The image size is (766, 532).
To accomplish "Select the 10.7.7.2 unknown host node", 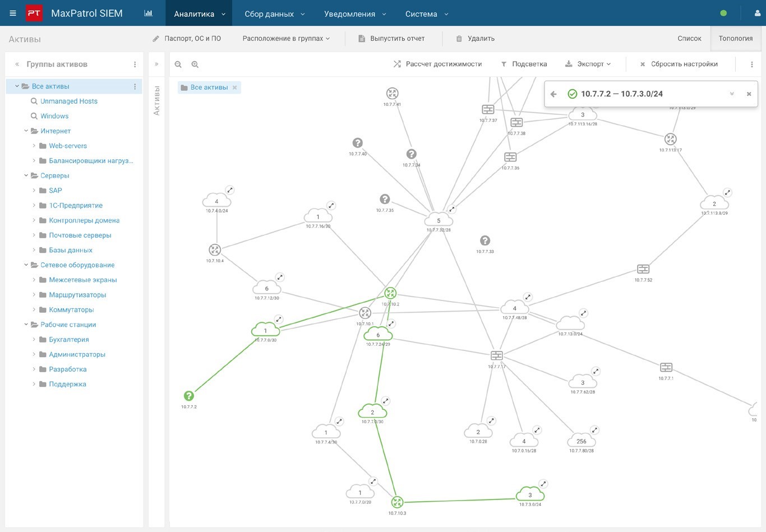I will pyautogui.click(x=189, y=396).
